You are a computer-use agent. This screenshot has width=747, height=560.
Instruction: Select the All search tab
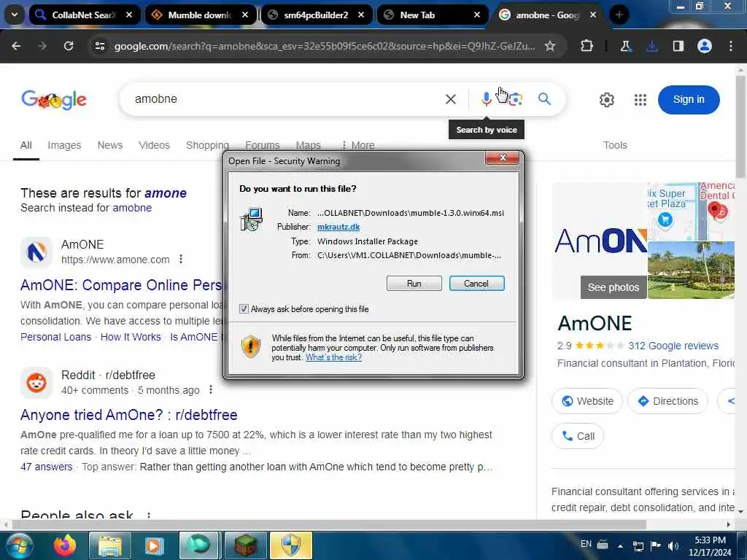tap(26, 145)
